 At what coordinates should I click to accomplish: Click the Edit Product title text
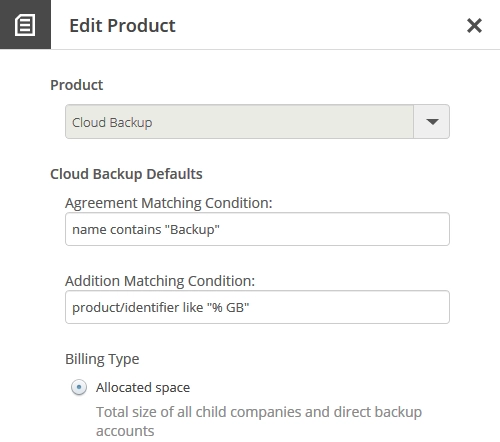[122, 26]
